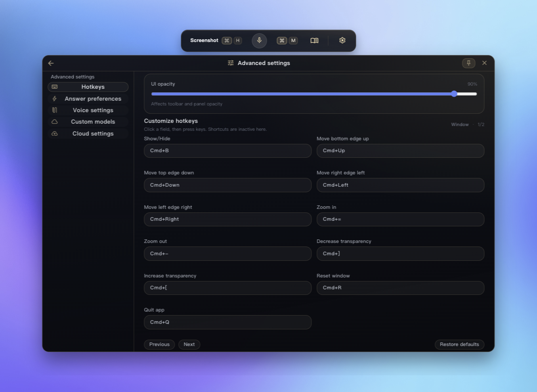Select the Reset window hotkey field
Screen dimensions: 537x392
[400, 288]
